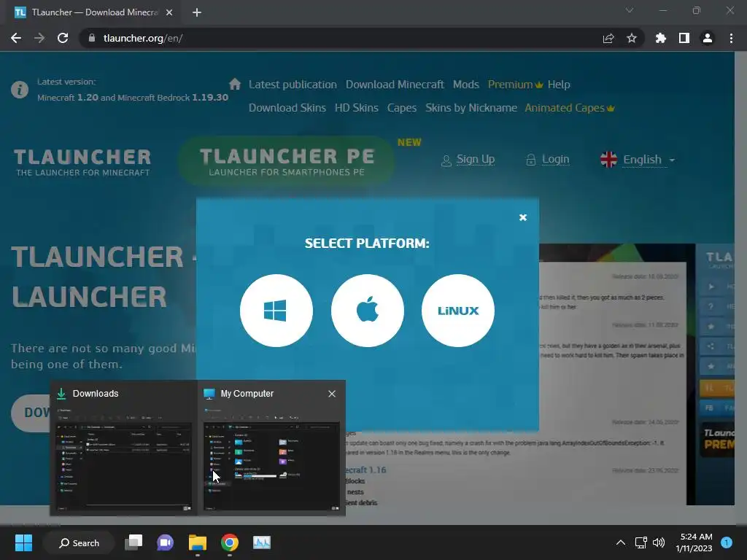Select the Windows platform icon
This screenshot has height=560, width=747.
(276, 311)
